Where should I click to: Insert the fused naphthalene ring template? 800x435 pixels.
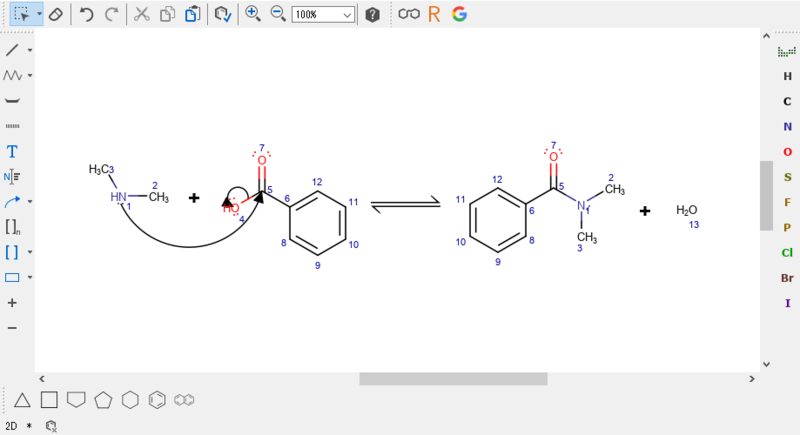click(184, 400)
